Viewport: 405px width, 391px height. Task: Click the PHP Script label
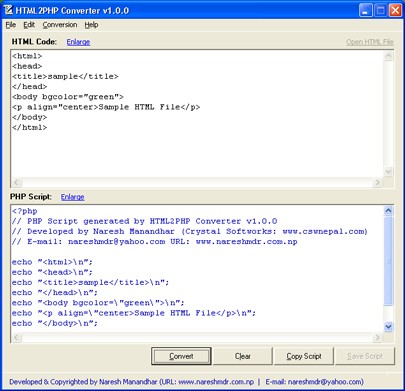pyautogui.click(x=31, y=197)
